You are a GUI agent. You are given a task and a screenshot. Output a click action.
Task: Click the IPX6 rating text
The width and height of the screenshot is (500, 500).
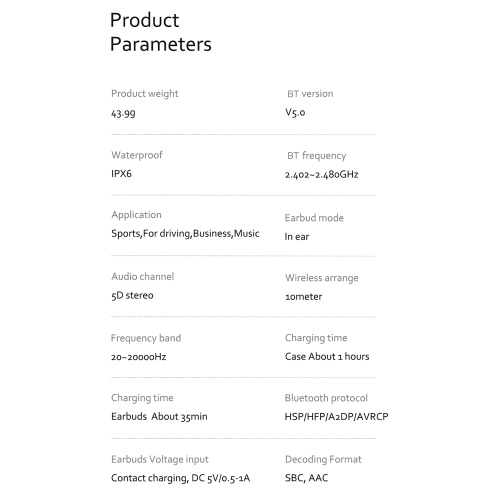click(x=121, y=174)
